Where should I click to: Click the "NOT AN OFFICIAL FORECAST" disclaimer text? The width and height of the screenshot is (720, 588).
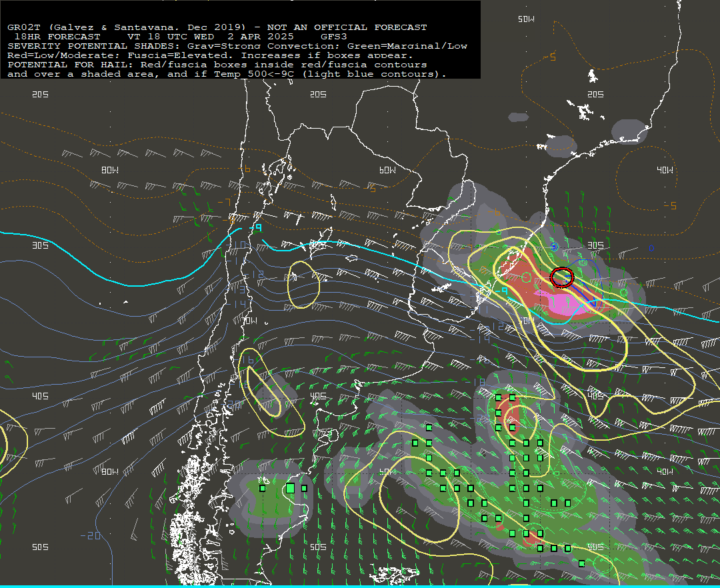(x=347, y=27)
